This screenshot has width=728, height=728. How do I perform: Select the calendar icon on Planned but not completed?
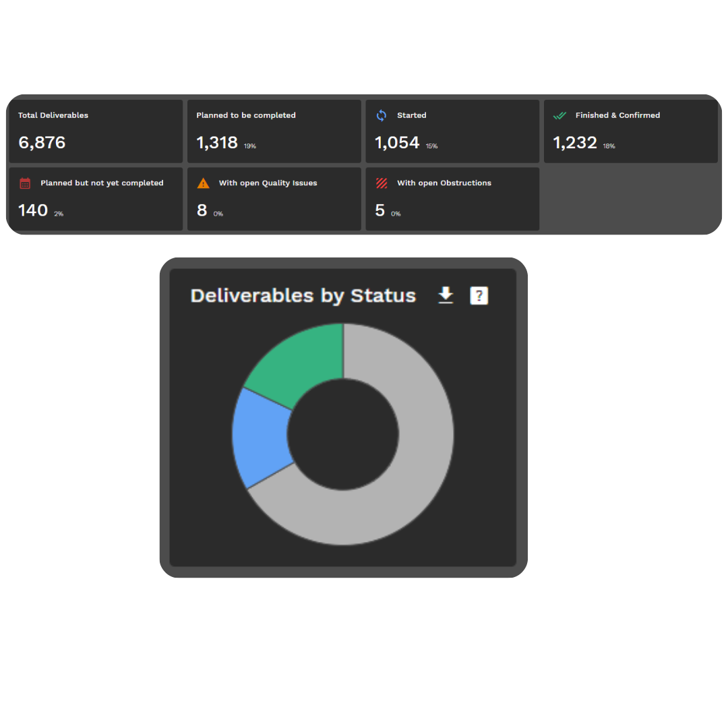click(25, 183)
